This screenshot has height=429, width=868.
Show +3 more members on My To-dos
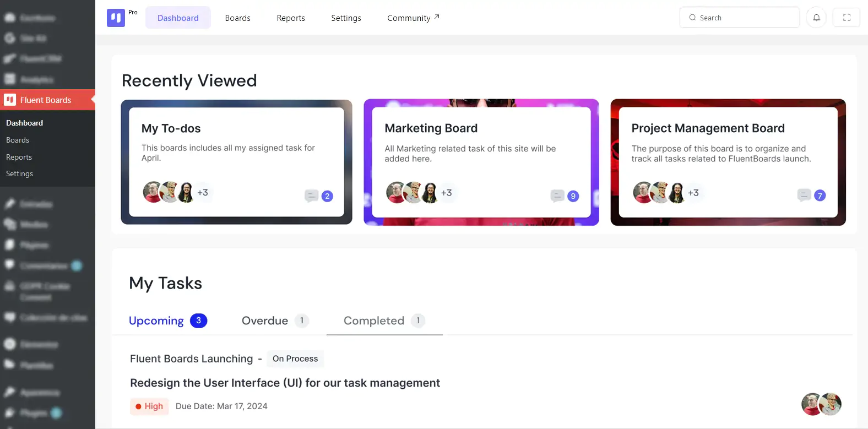[x=203, y=192]
